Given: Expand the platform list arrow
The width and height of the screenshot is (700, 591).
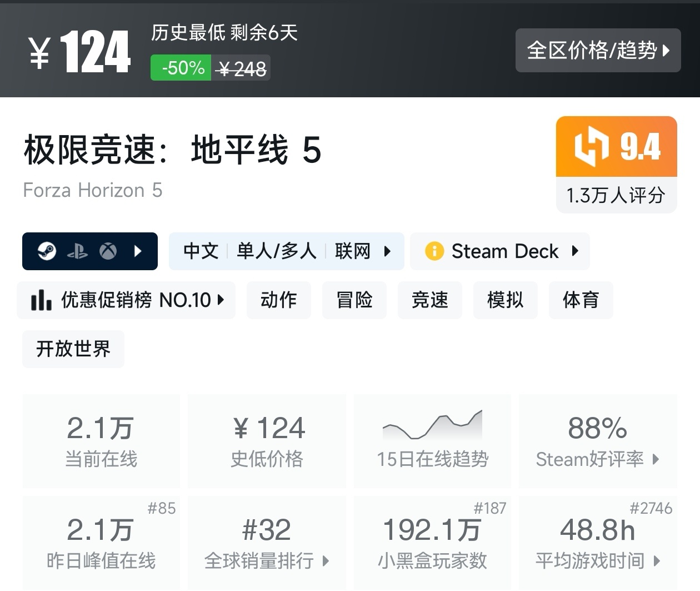Looking at the screenshot, I should coord(138,251).
